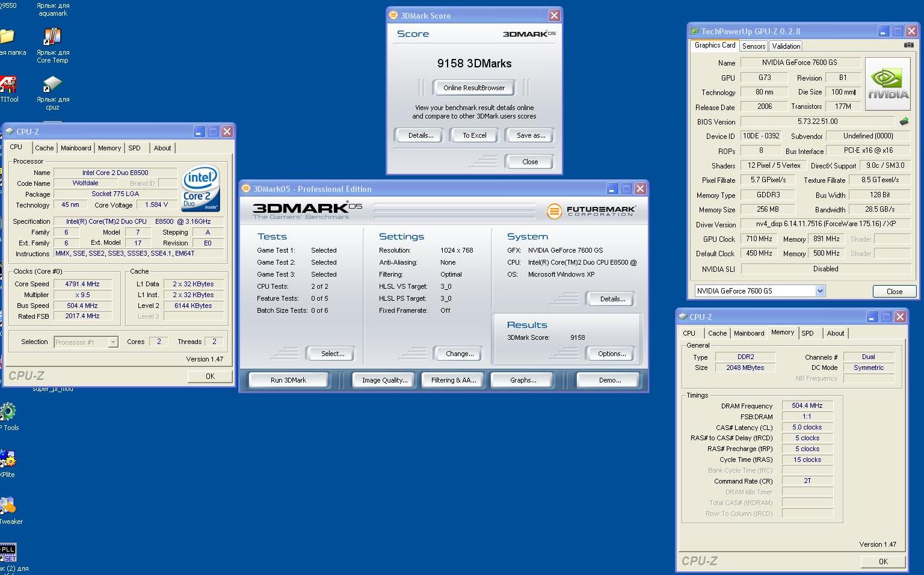Click the Resolution 1024 x 768 value
924x575 pixels.
click(457, 250)
